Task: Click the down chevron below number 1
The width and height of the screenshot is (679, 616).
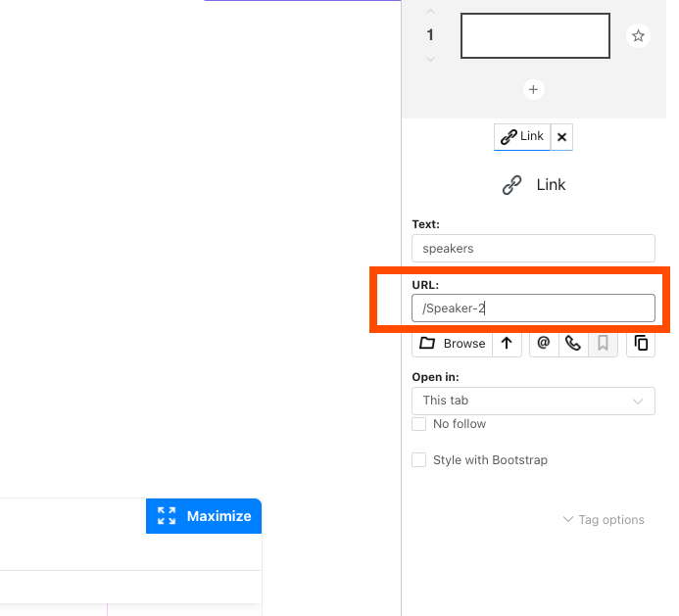Action: click(x=430, y=60)
